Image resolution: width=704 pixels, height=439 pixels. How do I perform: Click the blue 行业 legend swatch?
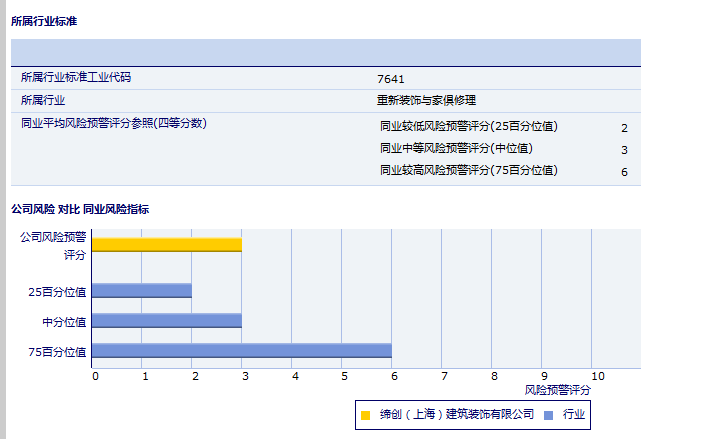[548, 414]
